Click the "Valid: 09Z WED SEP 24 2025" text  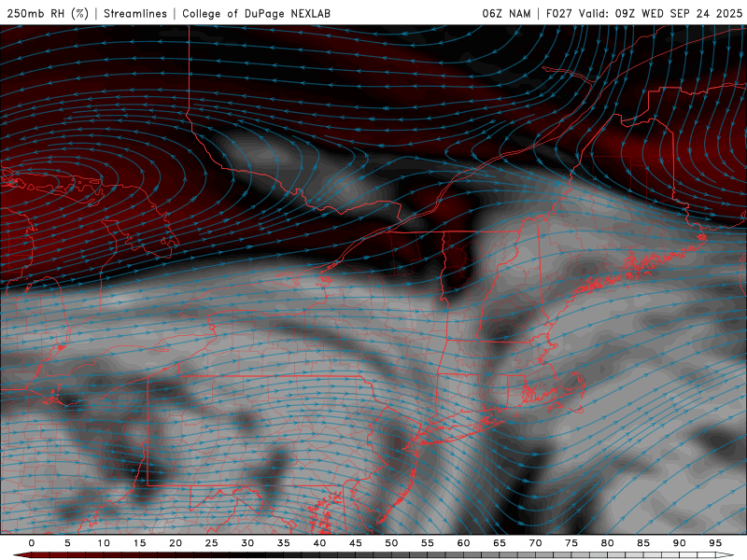[660, 14]
